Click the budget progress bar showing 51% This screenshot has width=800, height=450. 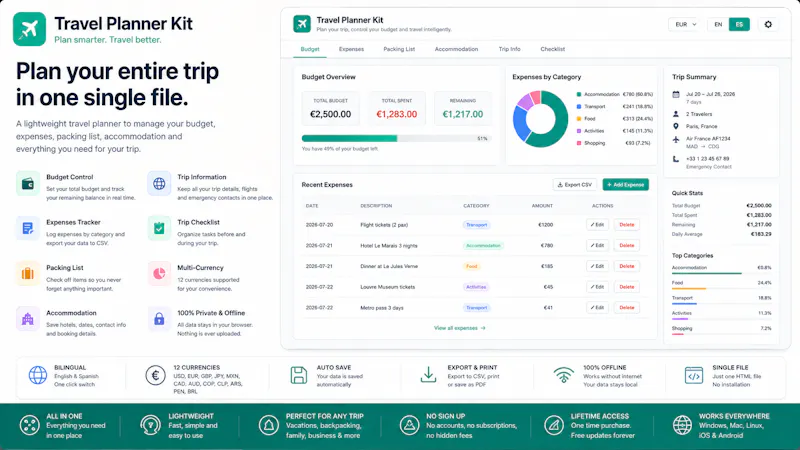(396, 138)
